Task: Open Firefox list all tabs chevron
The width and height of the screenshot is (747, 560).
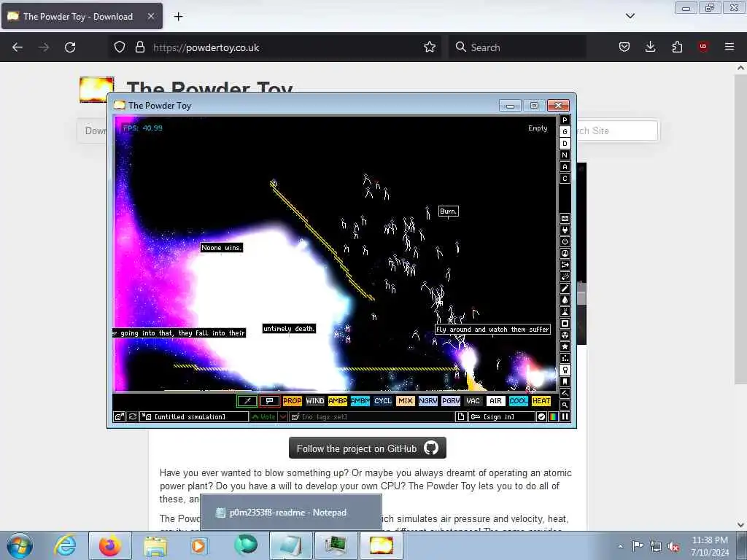Action: pyautogui.click(x=630, y=16)
